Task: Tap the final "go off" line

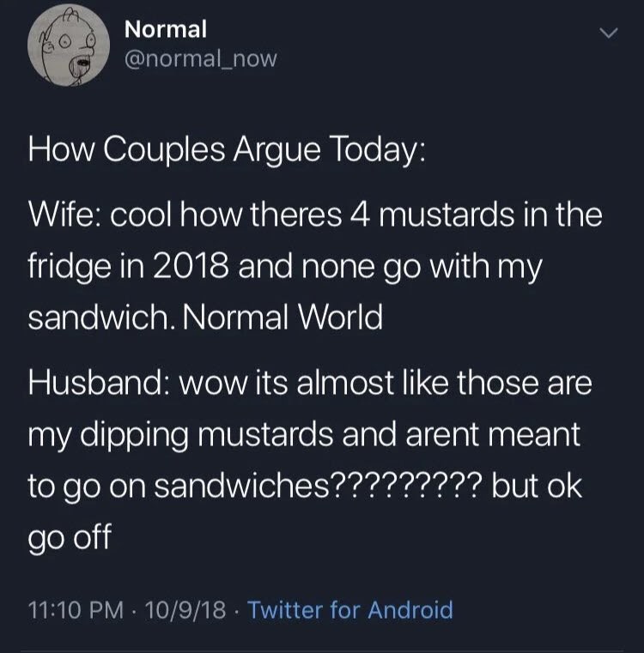Action: 70,540
